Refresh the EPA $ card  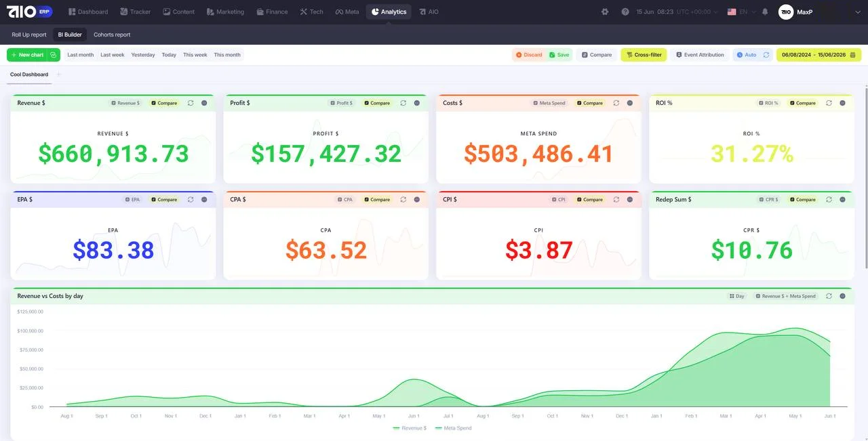coord(191,200)
